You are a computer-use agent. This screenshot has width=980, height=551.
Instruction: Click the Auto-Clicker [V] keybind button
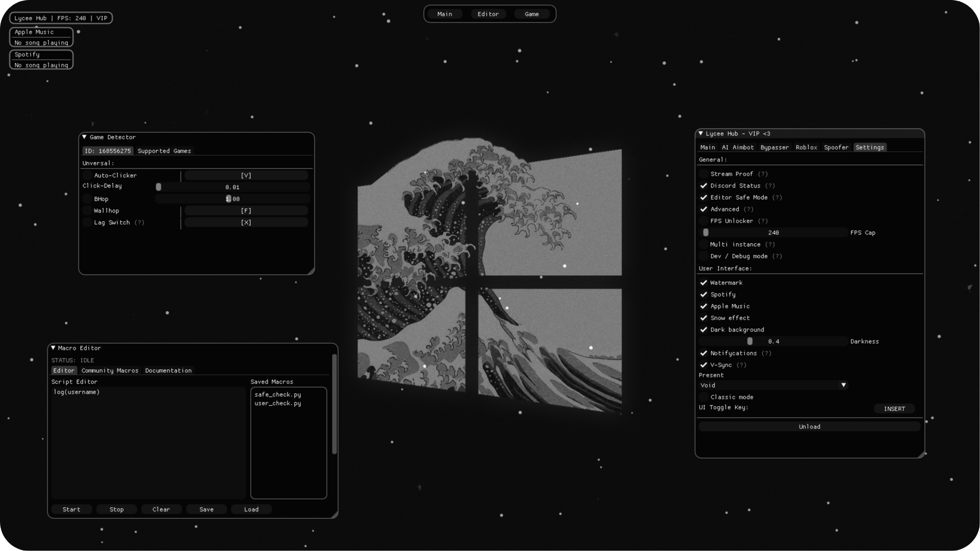click(x=246, y=176)
